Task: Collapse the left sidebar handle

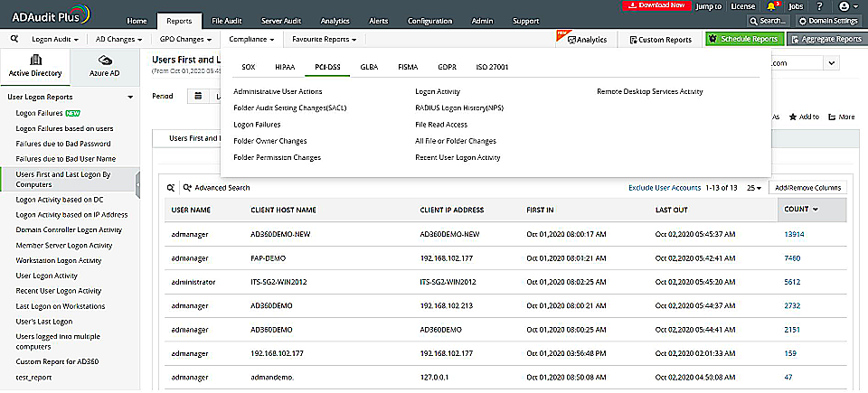Action: point(137,184)
